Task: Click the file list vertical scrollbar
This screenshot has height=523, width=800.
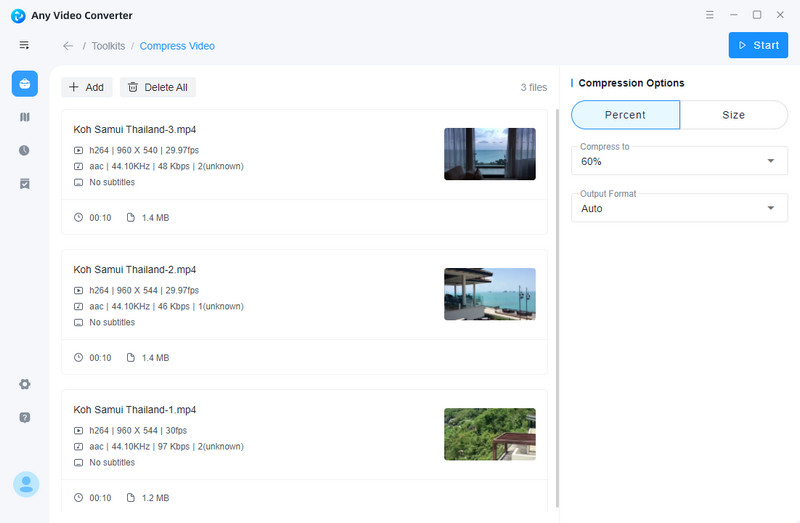Action: [557, 308]
